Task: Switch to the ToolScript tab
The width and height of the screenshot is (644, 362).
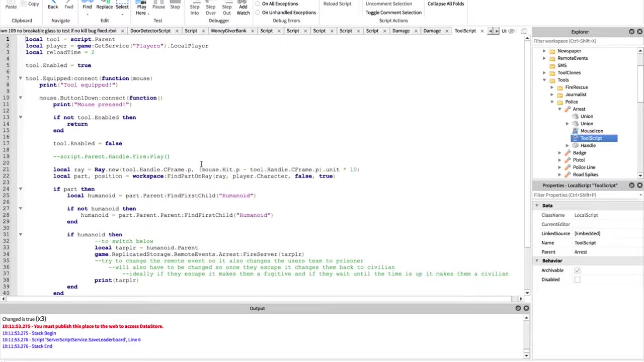Action: pyautogui.click(x=465, y=31)
